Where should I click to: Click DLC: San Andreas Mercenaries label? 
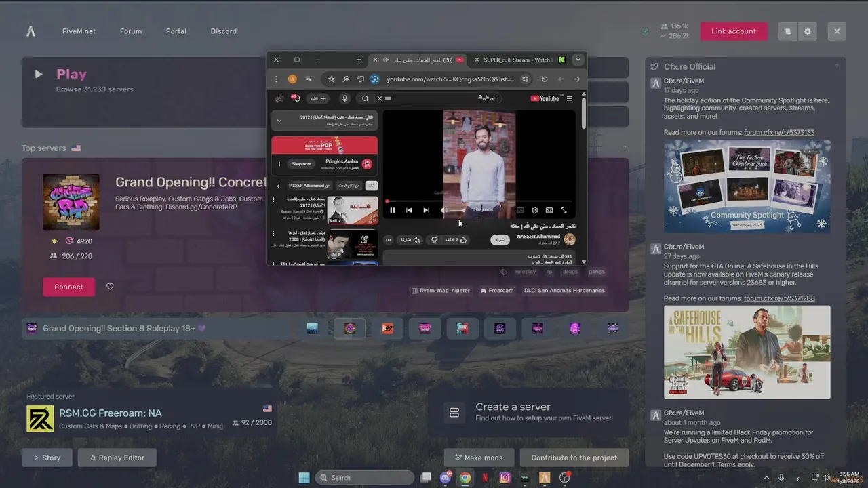(564, 291)
